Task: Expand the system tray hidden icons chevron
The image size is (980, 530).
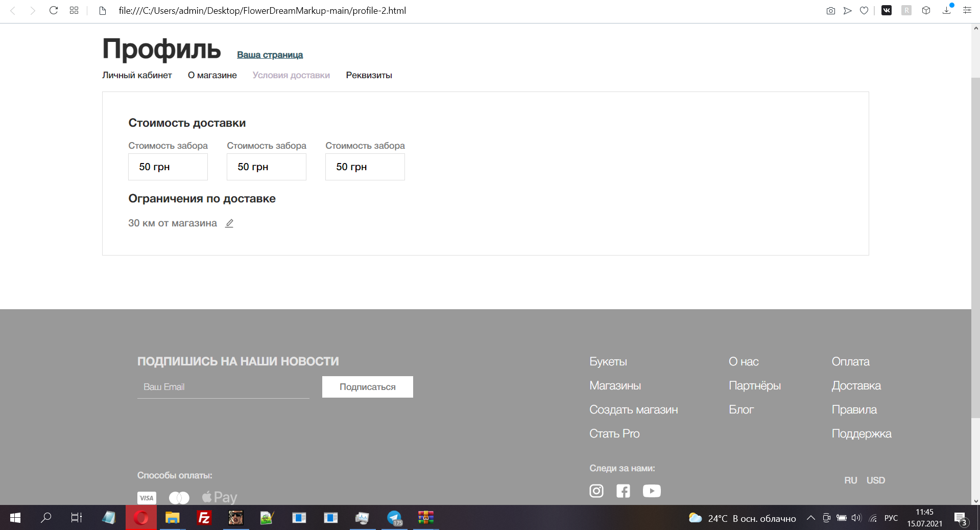Action: [810, 518]
